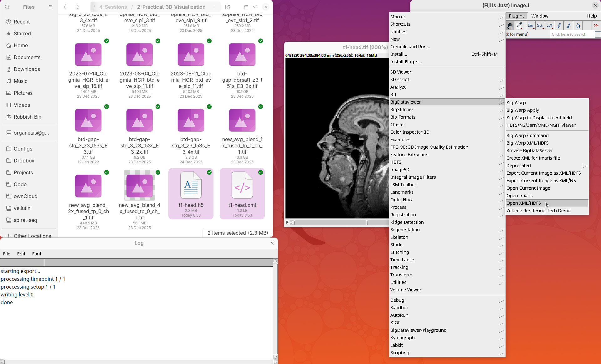The height and width of the screenshot is (364, 601).
Task: Select Big Warp from the BigDataViewer submenu
Action: point(516,103)
